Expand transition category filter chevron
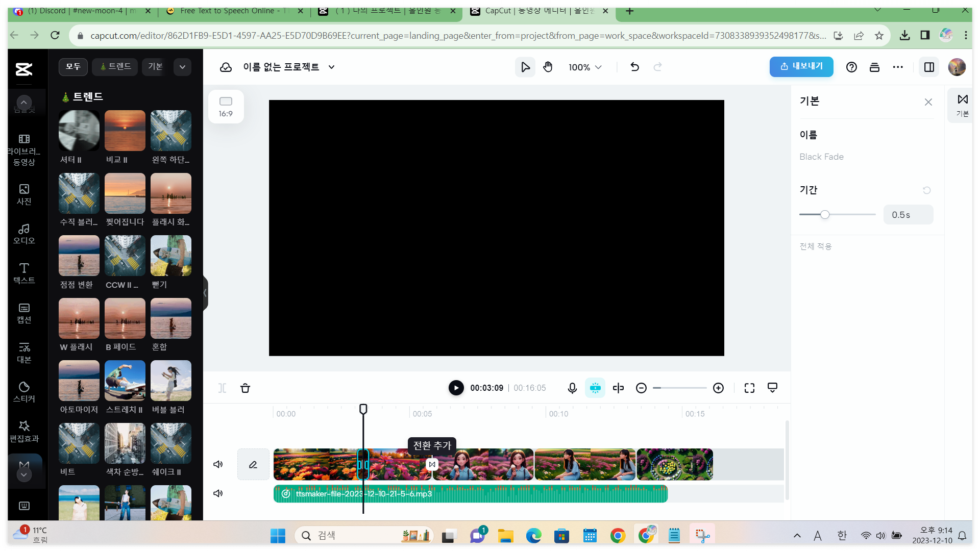980x551 pixels. point(182,67)
